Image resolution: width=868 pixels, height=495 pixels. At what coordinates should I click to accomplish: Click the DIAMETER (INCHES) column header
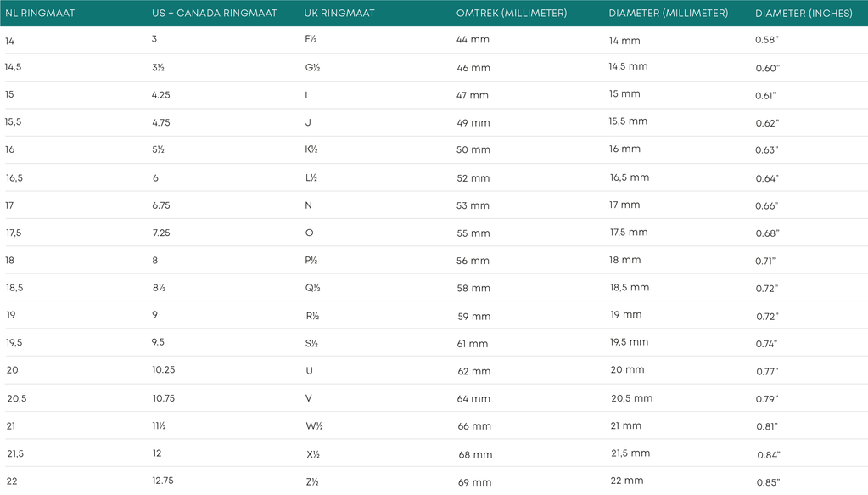pyautogui.click(x=804, y=14)
